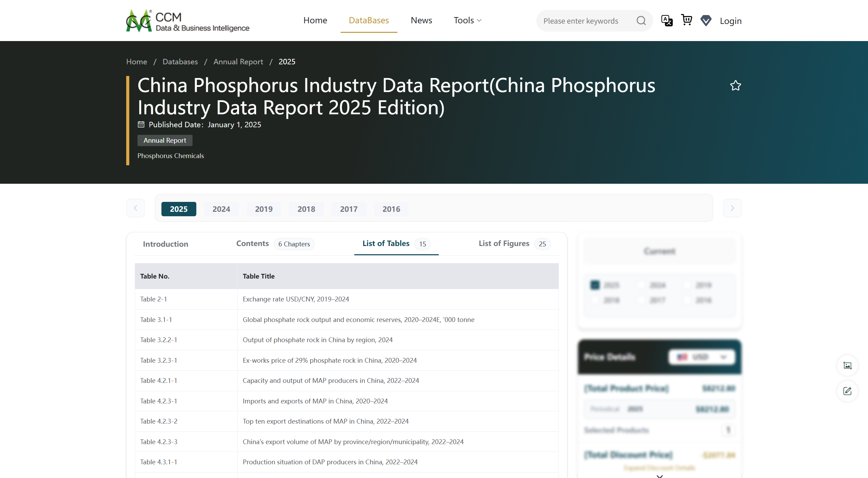Click the image feedback floating icon
The height and width of the screenshot is (478, 868).
847,365
